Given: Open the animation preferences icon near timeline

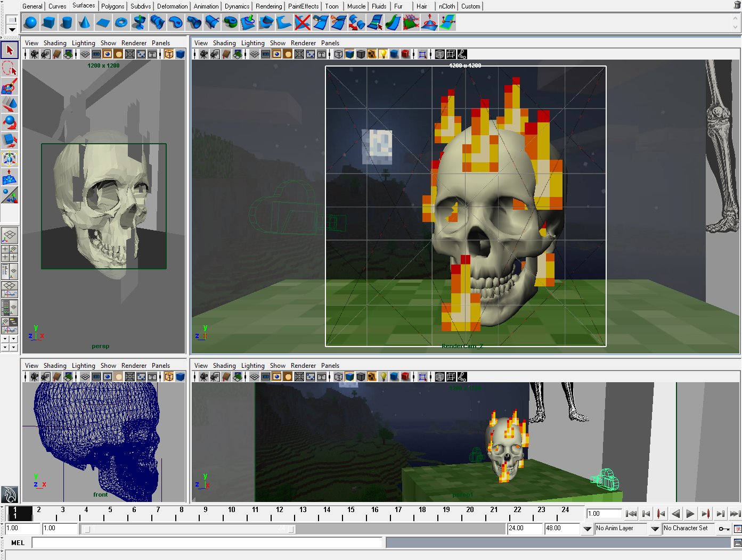Looking at the screenshot, I should tap(738, 528).
